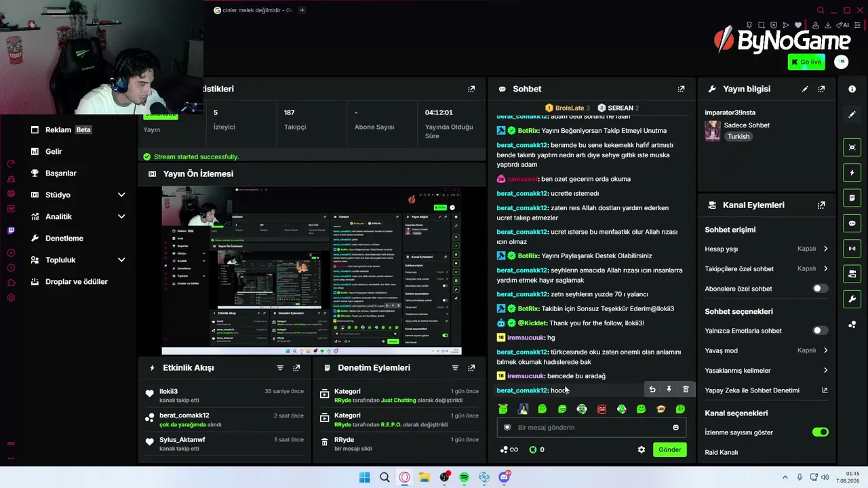Pop out the Yayın bilgisi panel
This screenshot has width=868, height=488.
(821, 89)
